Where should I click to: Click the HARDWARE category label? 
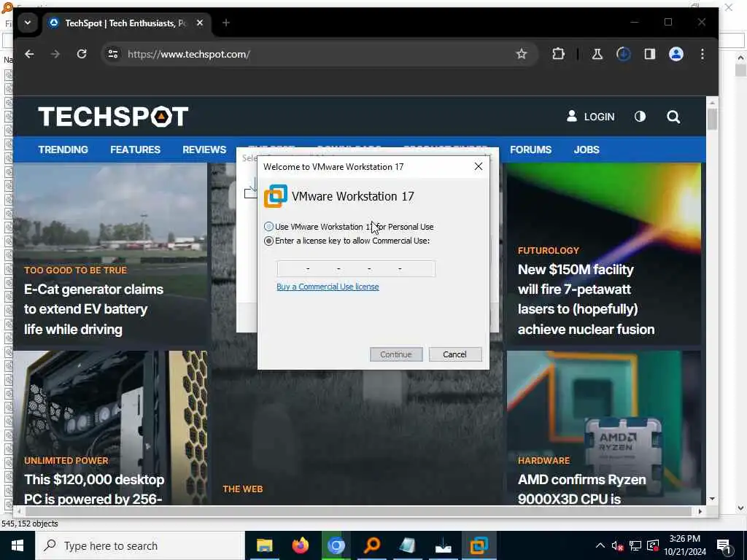543,461
